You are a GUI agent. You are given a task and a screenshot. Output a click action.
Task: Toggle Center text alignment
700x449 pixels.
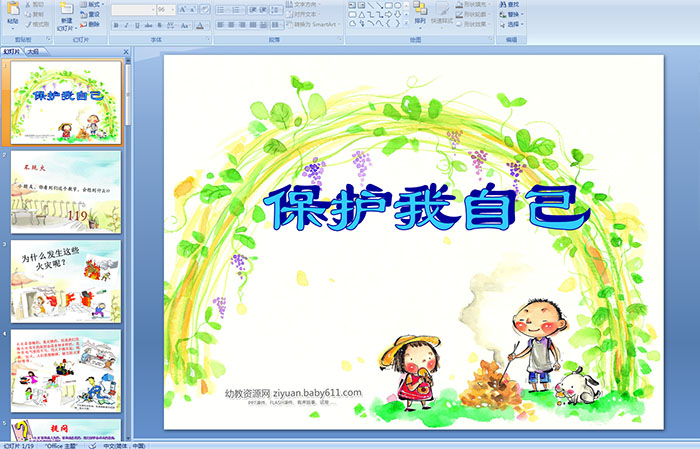click(231, 25)
